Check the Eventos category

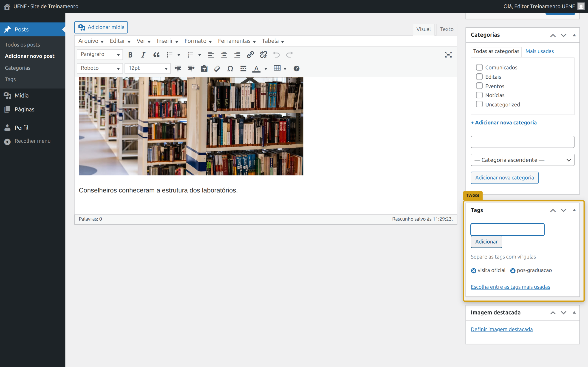[x=479, y=86]
